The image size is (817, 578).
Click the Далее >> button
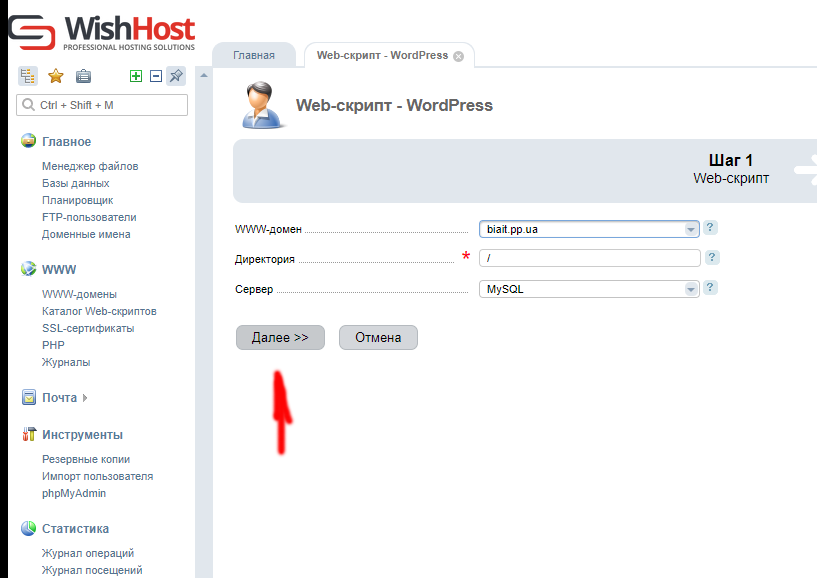[280, 337]
